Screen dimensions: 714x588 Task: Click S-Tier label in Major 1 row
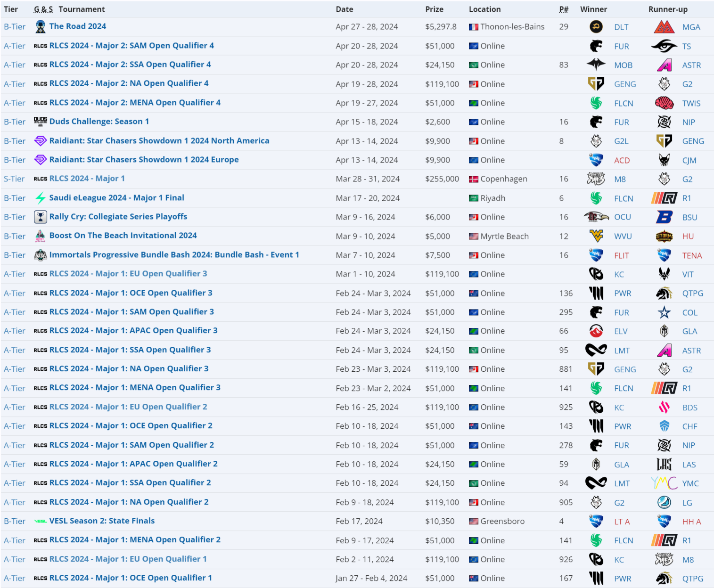14,179
